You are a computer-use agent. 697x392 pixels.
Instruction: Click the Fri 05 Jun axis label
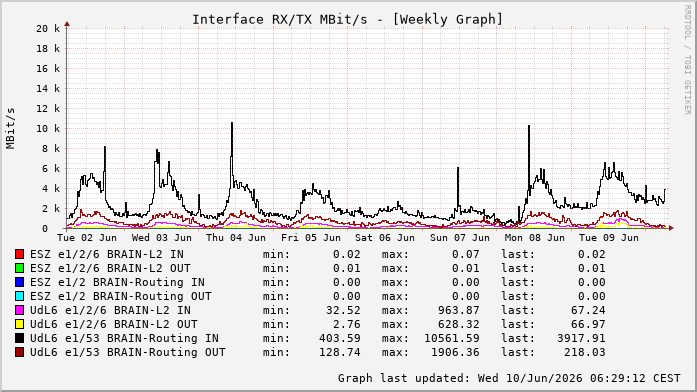[311, 238]
